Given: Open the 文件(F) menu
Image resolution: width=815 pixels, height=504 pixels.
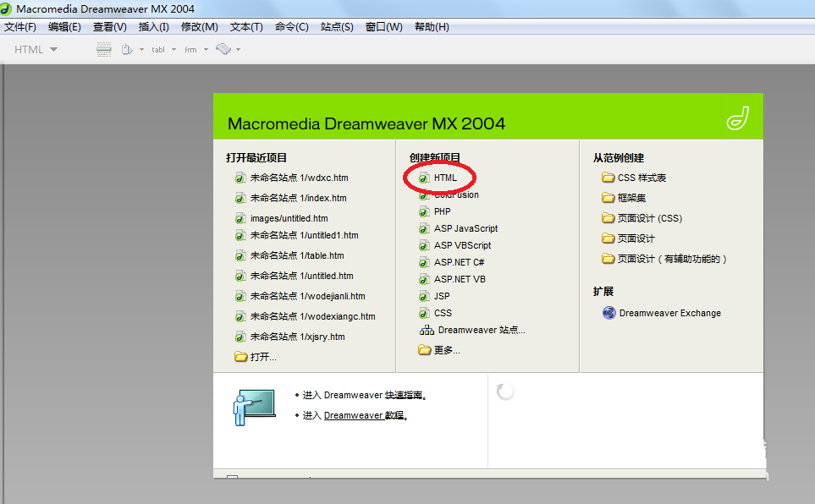Looking at the screenshot, I should click(20, 27).
